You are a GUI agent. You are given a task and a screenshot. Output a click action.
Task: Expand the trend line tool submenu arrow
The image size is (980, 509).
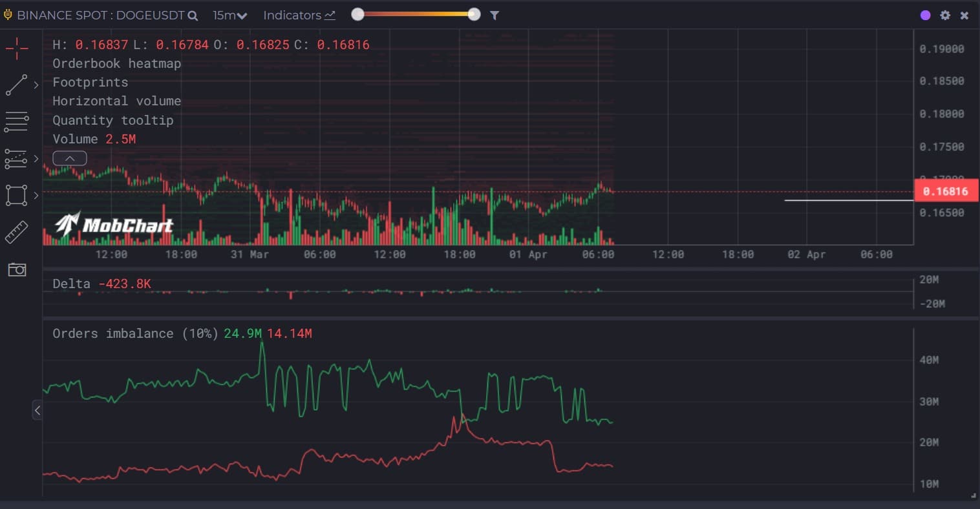click(36, 85)
